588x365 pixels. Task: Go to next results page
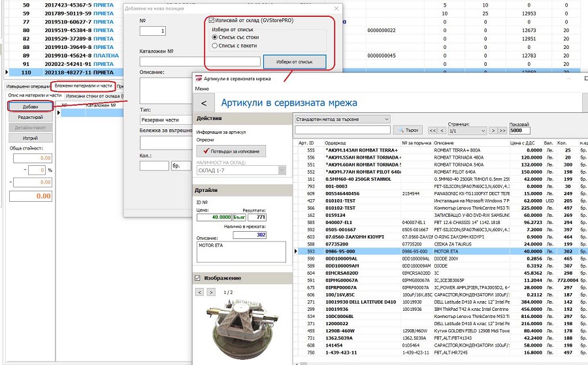(x=493, y=131)
